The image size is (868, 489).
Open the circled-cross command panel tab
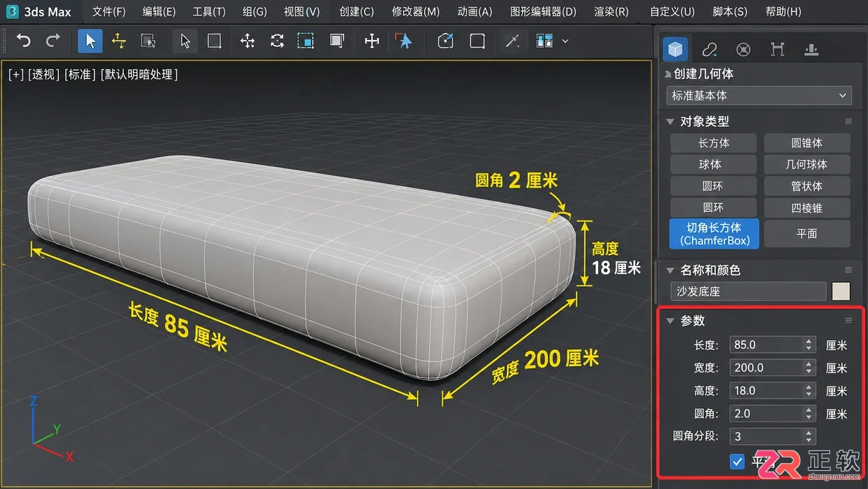743,50
